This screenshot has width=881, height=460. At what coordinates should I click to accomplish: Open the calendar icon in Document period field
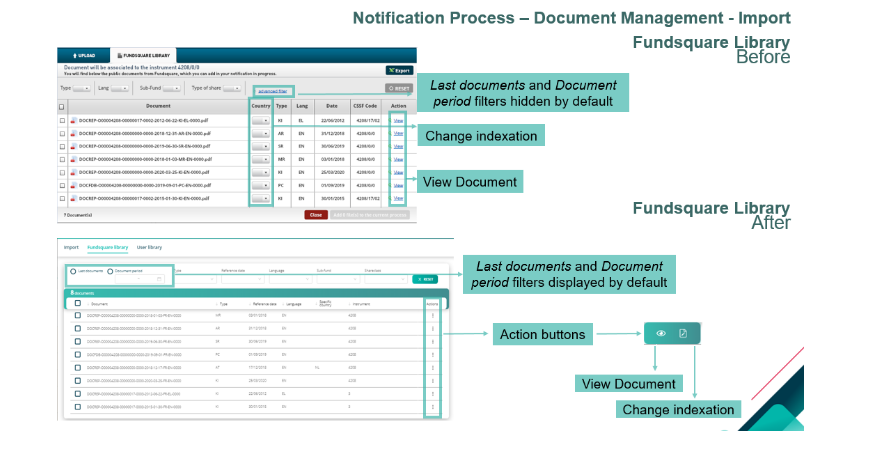tap(160, 279)
